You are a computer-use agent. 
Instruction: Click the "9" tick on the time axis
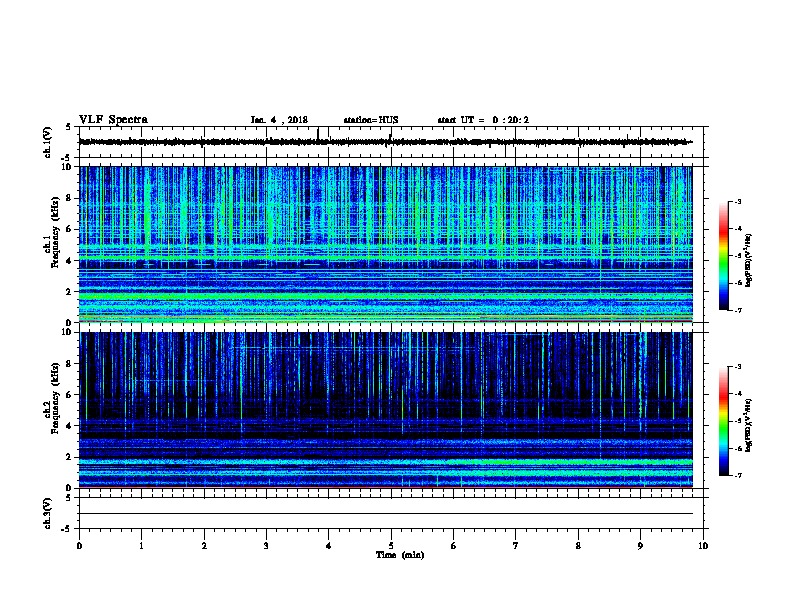tap(640, 546)
